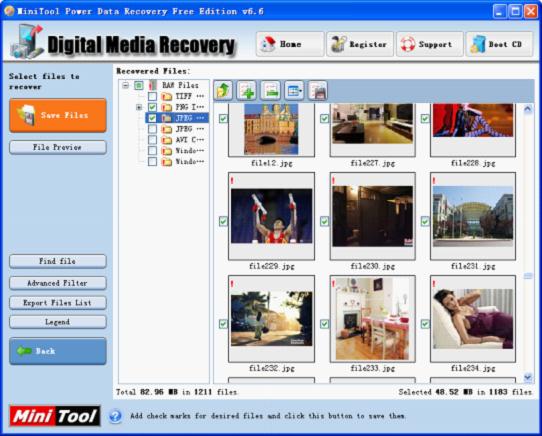This screenshot has height=436, width=542.
Task: Open the Boot CD option
Action: pyautogui.click(x=499, y=44)
